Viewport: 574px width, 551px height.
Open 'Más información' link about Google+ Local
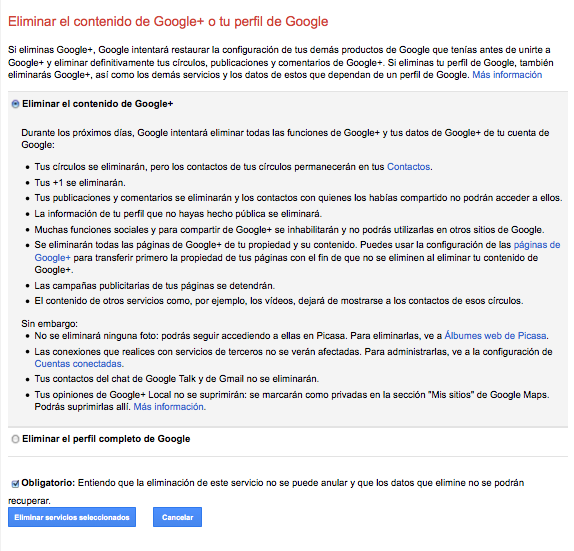[x=169, y=407]
